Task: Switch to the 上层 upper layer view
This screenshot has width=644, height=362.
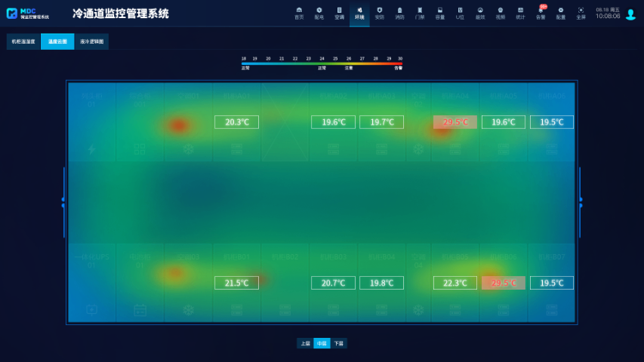Action: (x=305, y=343)
